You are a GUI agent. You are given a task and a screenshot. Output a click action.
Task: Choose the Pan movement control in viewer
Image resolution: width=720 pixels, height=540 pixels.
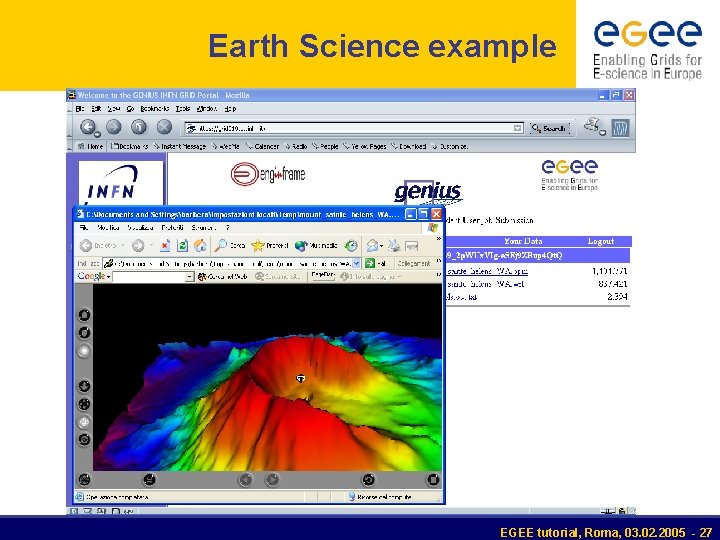pyautogui.click(x=84, y=404)
